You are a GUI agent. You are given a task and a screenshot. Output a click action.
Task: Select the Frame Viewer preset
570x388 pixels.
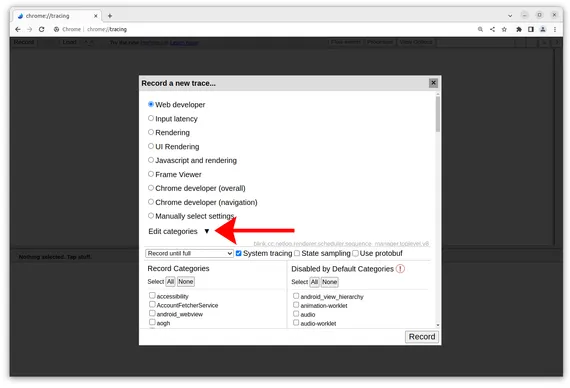[151, 174]
